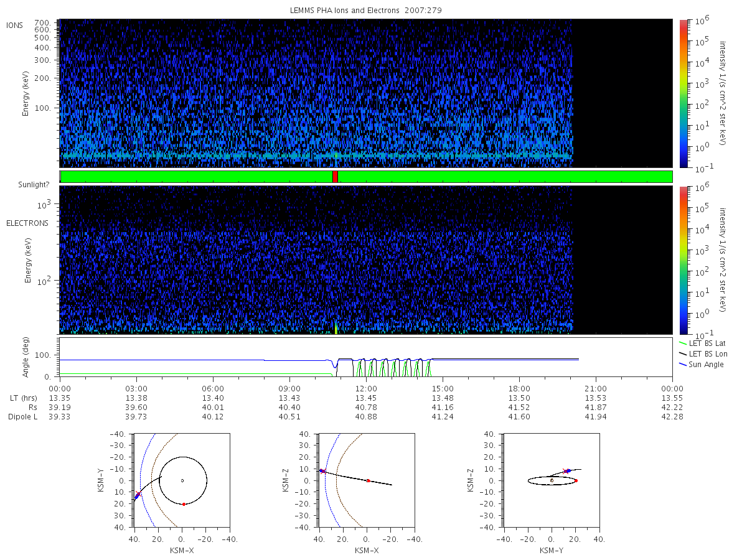The width and height of the screenshot is (747, 560).
Task: Click the blue spacecraft marker in KSM-Y/KSM-Z plot
Action: click(x=568, y=471)
